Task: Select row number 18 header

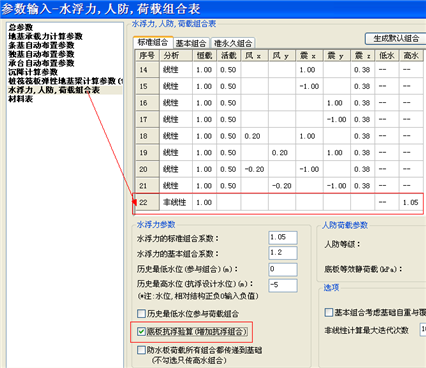Action: (147, 136)
